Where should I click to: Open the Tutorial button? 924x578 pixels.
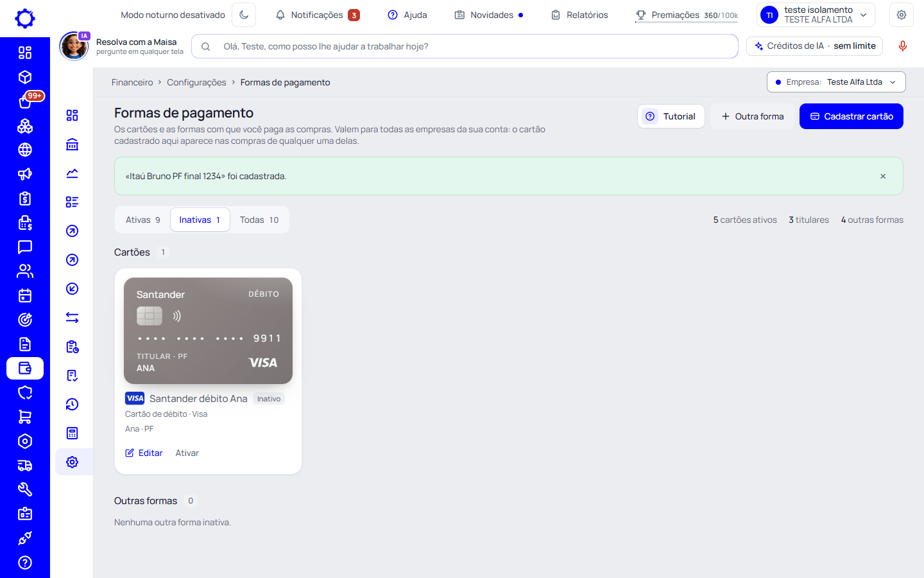coord(671,116)
